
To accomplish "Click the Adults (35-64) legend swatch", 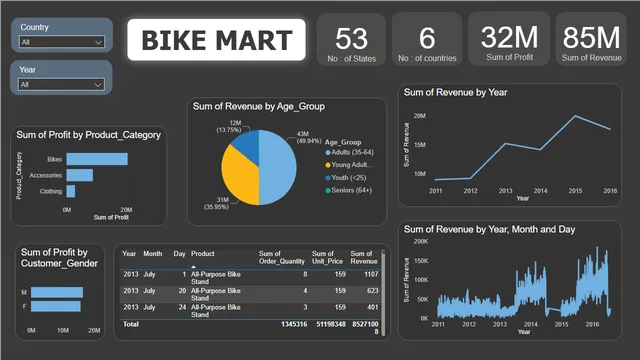I will click(x=327, y=153).
